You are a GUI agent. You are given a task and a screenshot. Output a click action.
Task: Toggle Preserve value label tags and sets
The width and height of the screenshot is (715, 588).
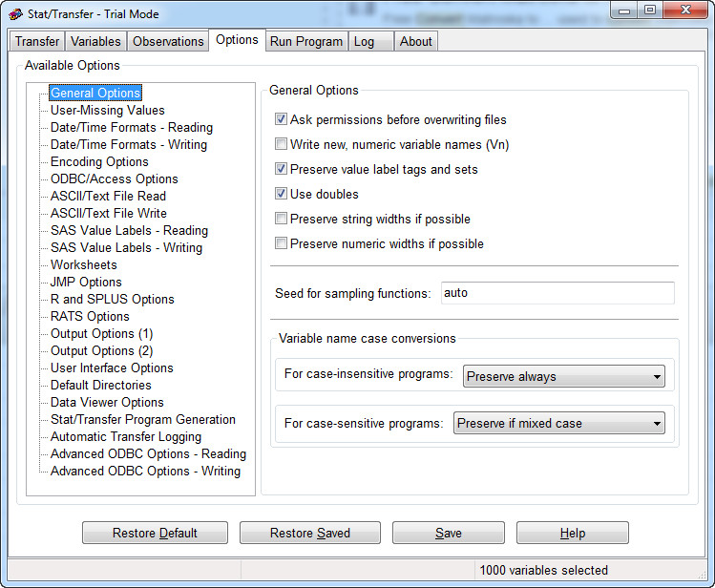click(x=281, y=169)
